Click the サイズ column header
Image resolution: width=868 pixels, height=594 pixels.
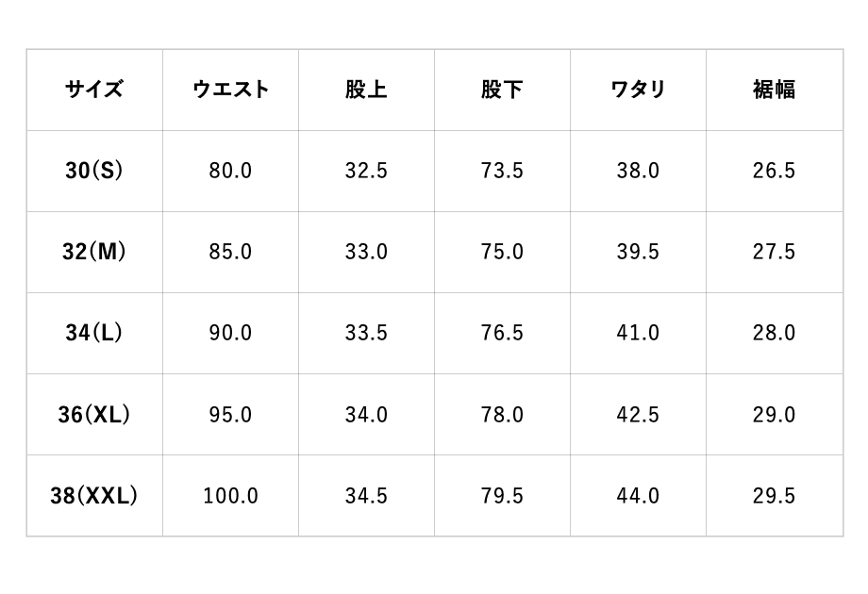pyautogui.click(x=94, y=90)
